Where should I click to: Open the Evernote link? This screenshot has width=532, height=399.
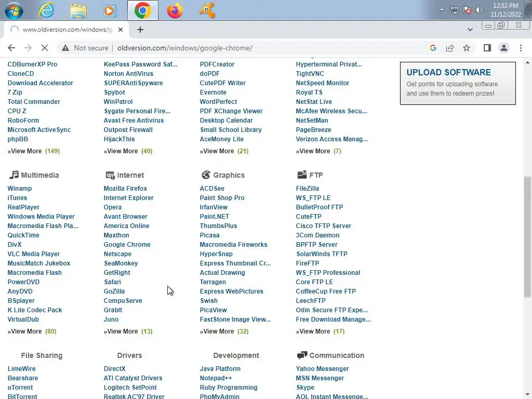coord(212,92)
